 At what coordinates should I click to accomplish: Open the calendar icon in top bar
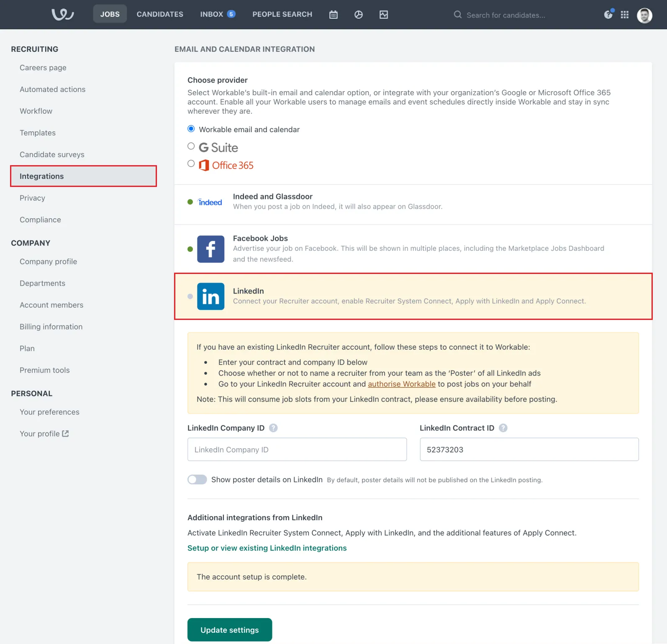[x=333, y=15]
